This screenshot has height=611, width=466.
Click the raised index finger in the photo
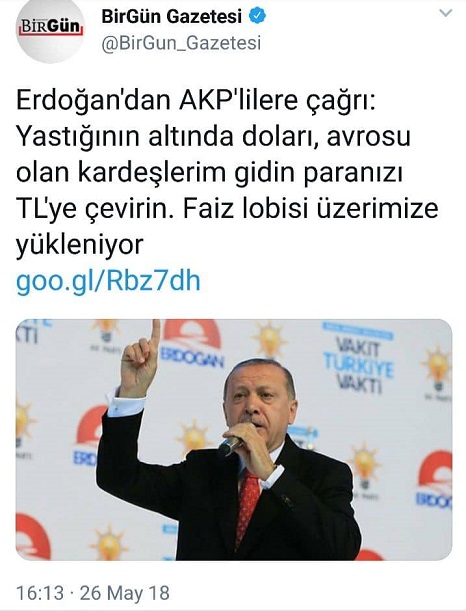155,333
